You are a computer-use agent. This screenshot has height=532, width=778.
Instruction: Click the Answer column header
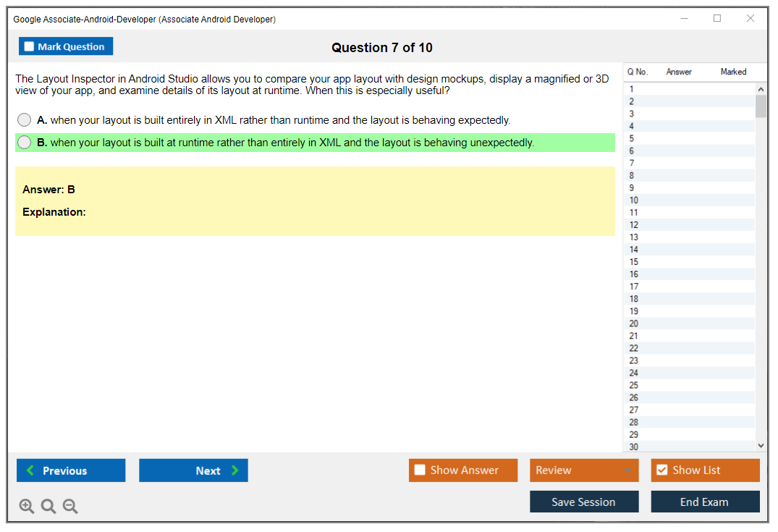(x=679, y=72)
